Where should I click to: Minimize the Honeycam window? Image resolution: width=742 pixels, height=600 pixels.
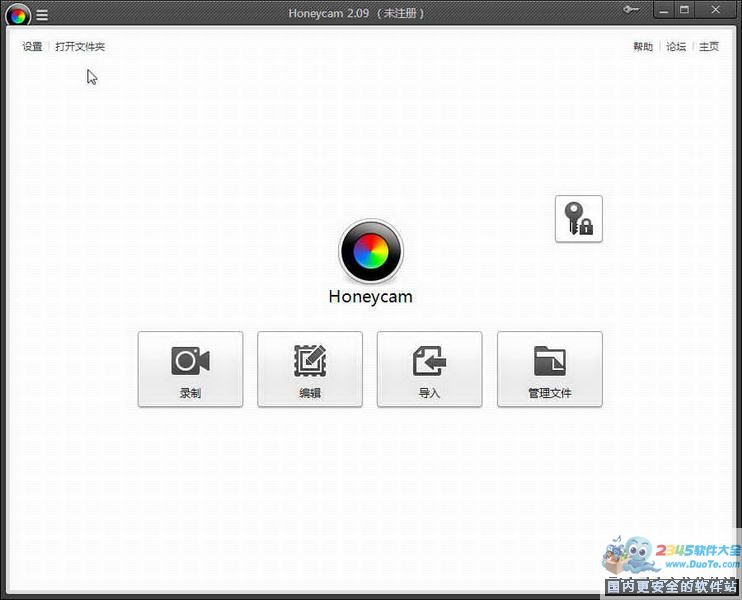tap(663, 10)
